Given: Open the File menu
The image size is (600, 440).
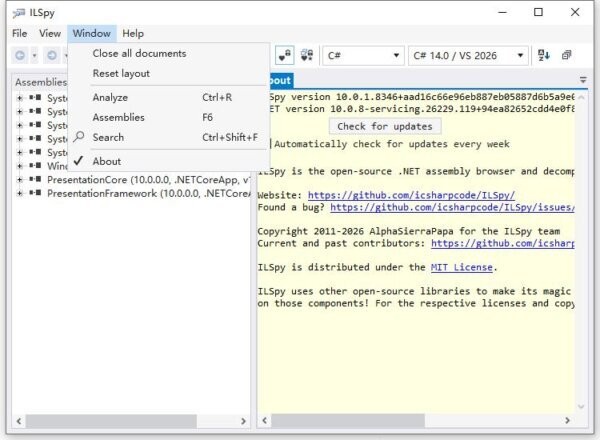Looking at the screenshot, I should pos(20,34).
